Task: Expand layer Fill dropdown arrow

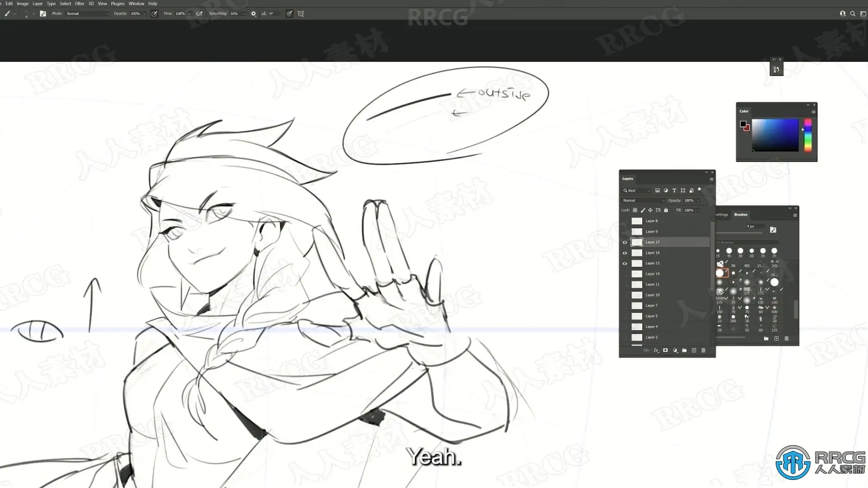Action: pos(698,211)
